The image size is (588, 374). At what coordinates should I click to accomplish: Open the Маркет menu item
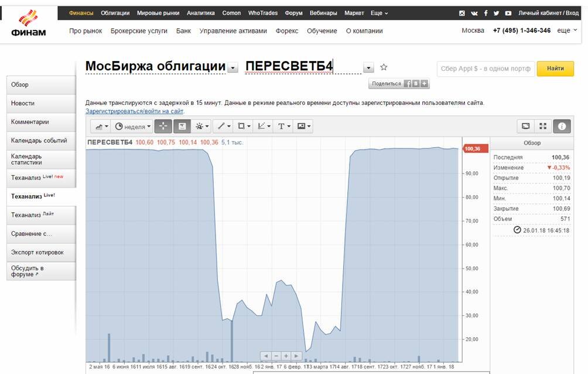coord(354,13)
